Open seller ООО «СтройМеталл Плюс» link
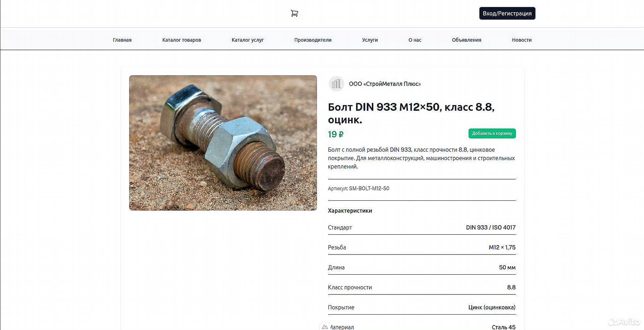 tap(385, 84)
